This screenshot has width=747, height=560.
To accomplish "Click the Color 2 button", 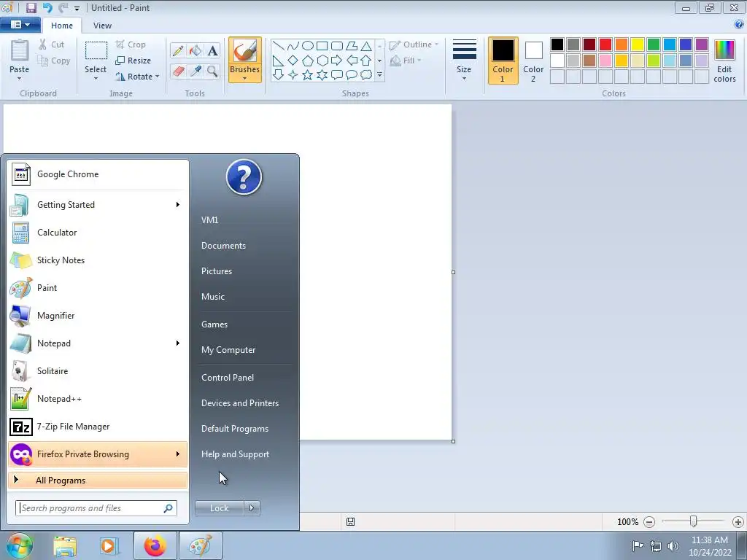I will tap(533, 61).
